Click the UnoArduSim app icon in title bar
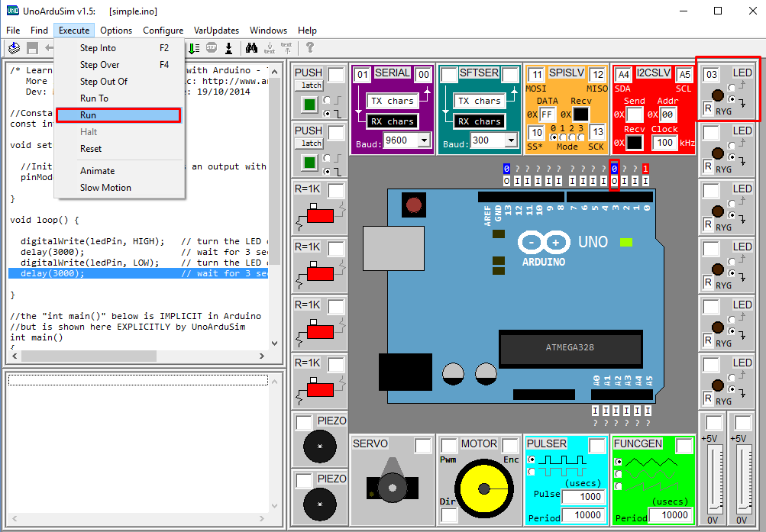The height and width of the screenshot is (532, 766). 13,11
